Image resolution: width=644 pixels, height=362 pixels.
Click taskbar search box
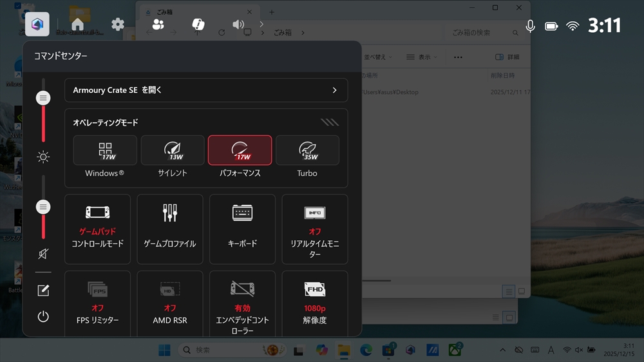coord(232,350)
